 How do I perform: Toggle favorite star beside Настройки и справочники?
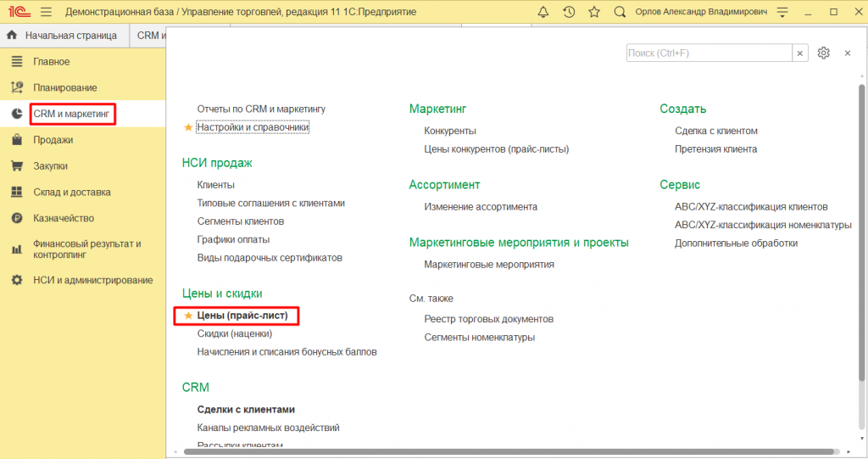click(x=188, y=127)
